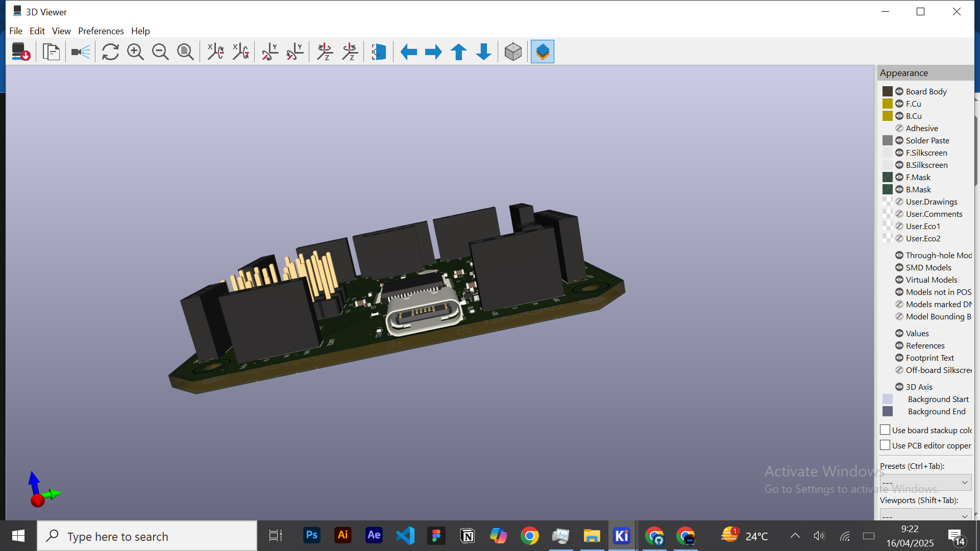Open Visual Studio Code from taskbar
The image size is (980, 551).
pos(405,536)
